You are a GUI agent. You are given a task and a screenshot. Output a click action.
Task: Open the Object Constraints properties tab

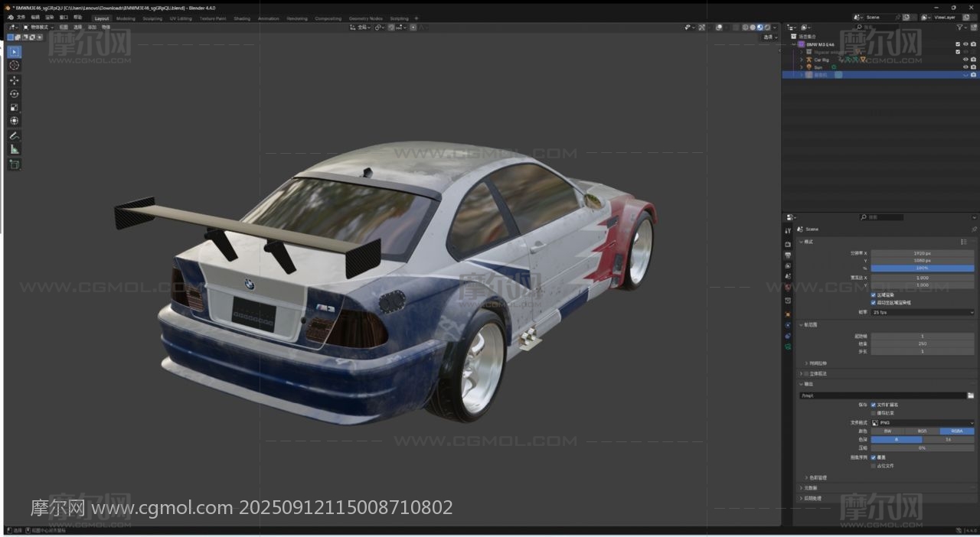point(788,336)
